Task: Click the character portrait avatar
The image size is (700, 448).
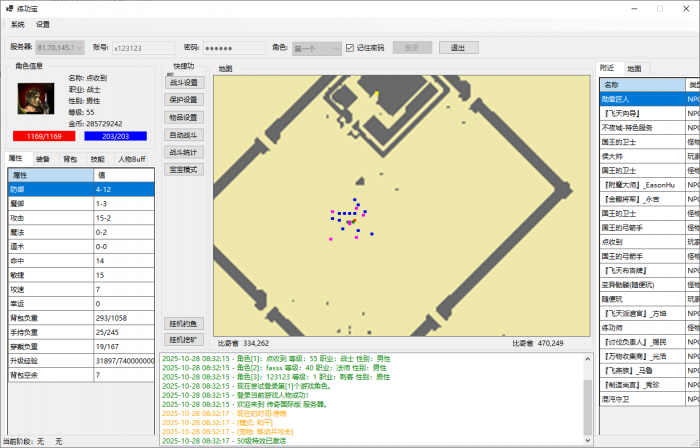Action: click(38, 100)
